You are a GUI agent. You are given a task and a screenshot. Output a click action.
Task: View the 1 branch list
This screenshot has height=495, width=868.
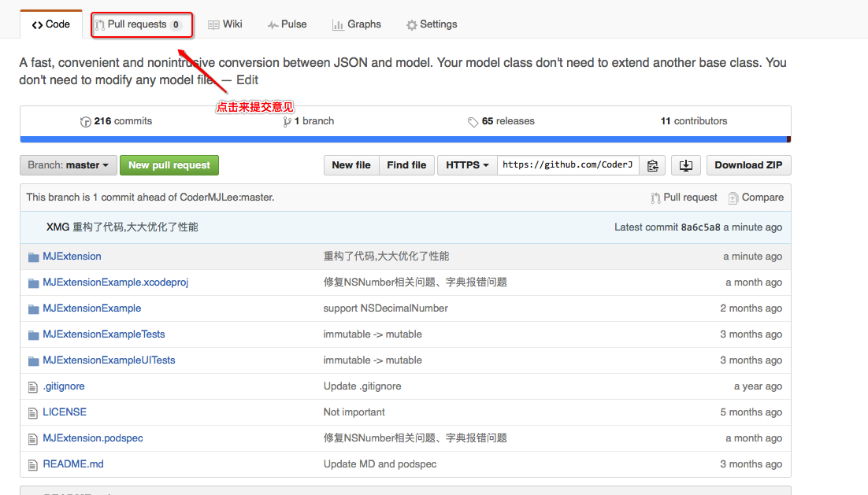(x=308, y=121)
